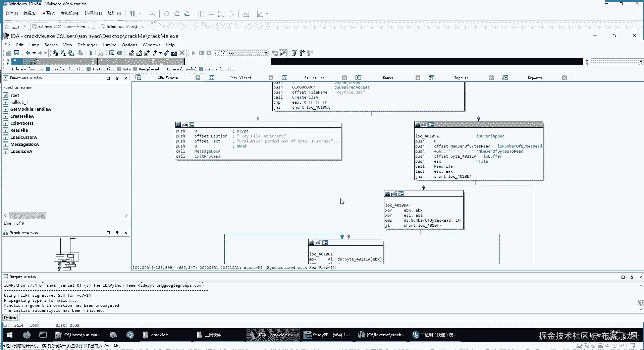Open the Windows Start menu
The image size is (644, 350).
[x=10, y=335]
